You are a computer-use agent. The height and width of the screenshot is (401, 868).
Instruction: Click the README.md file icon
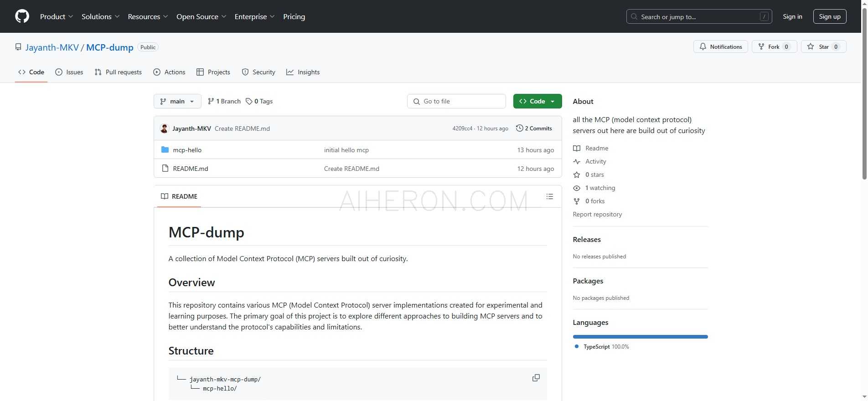point(165,168)
